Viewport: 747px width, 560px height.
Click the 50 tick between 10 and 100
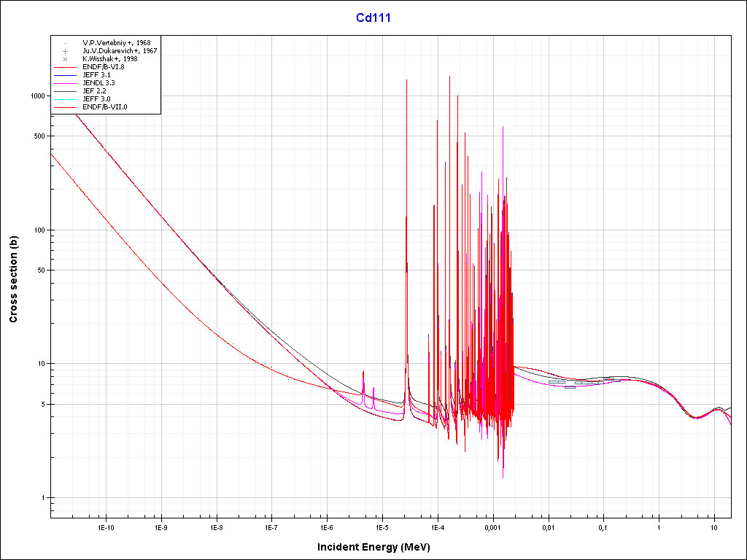point(42,271)
